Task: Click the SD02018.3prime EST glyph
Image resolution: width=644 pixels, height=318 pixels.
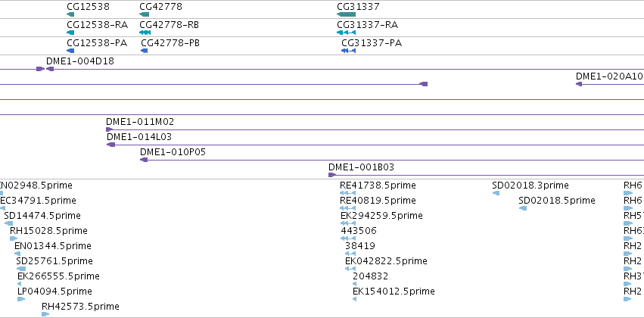Action: coord(496,192)
